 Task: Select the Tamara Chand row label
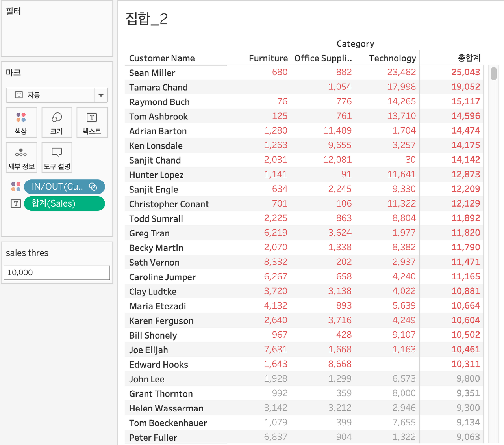pos(158,88)
